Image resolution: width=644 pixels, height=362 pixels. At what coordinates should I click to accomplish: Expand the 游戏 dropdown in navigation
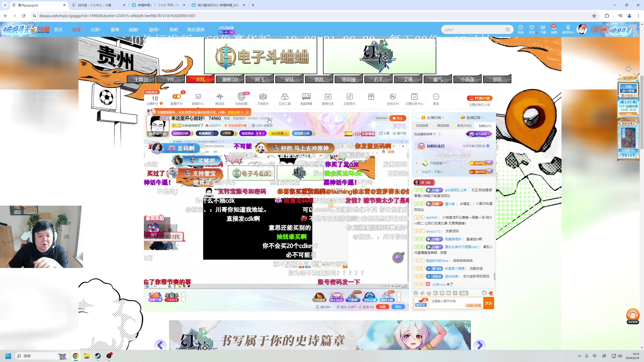(x=154, y=30)
